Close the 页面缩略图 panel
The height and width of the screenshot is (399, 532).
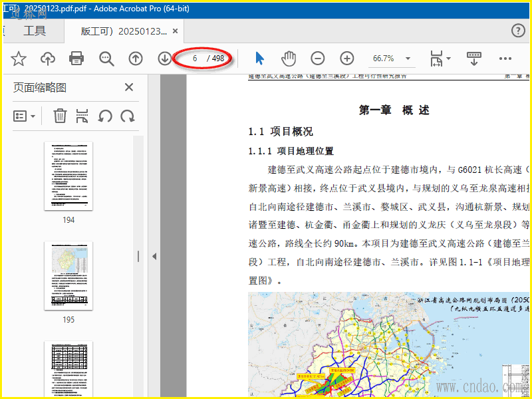pos(129,87)
